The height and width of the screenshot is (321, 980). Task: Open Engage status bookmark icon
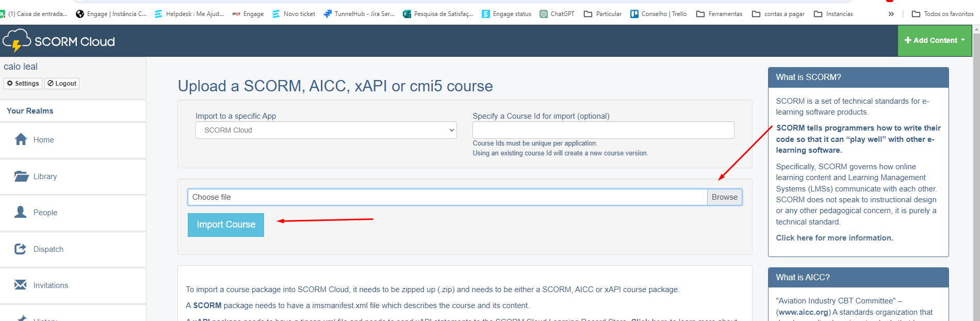pos(486,14)
